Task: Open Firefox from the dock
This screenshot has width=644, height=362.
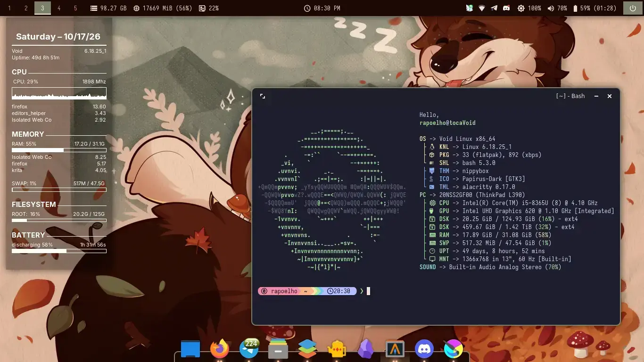Action: [x=220, y=349]
